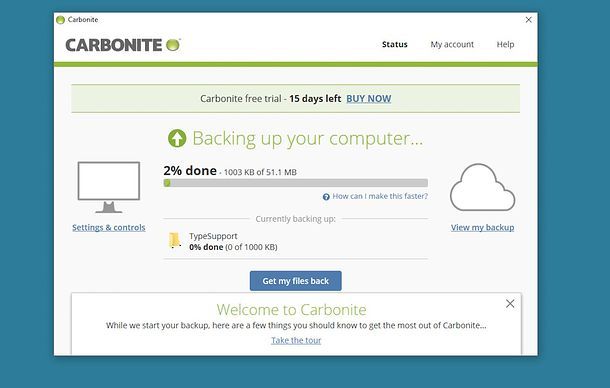Open the Status tab
The image size is (610, 388).
(394, 44)
